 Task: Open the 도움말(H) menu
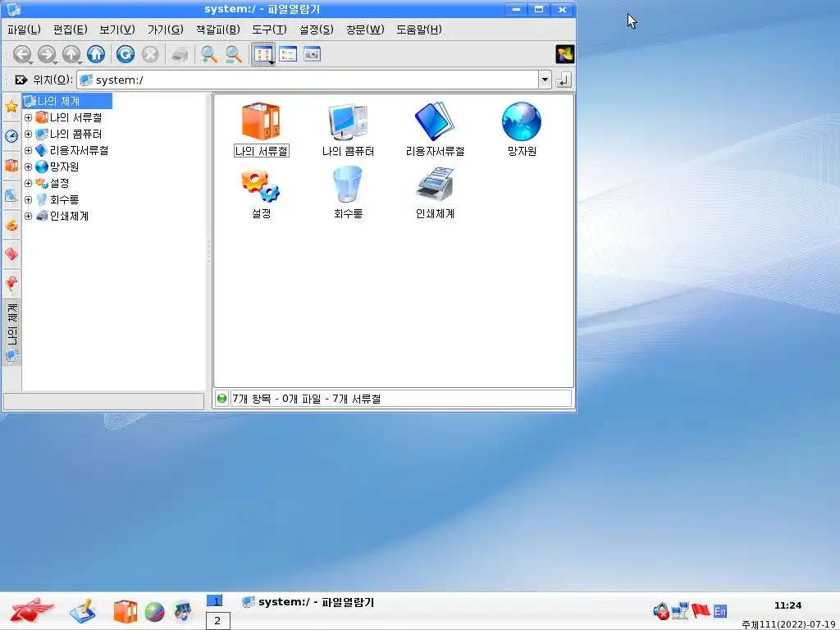[x=419, y=30]
